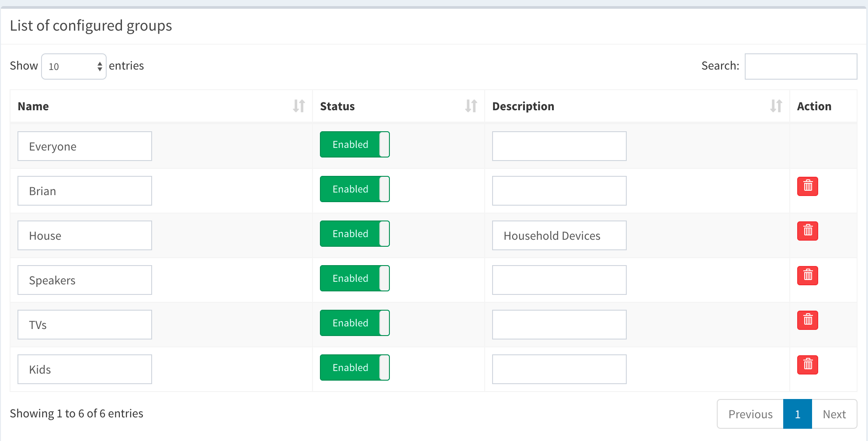Click the description field for TVs
The height and width of the screenshot is (441, 868).
coord(559,325)
